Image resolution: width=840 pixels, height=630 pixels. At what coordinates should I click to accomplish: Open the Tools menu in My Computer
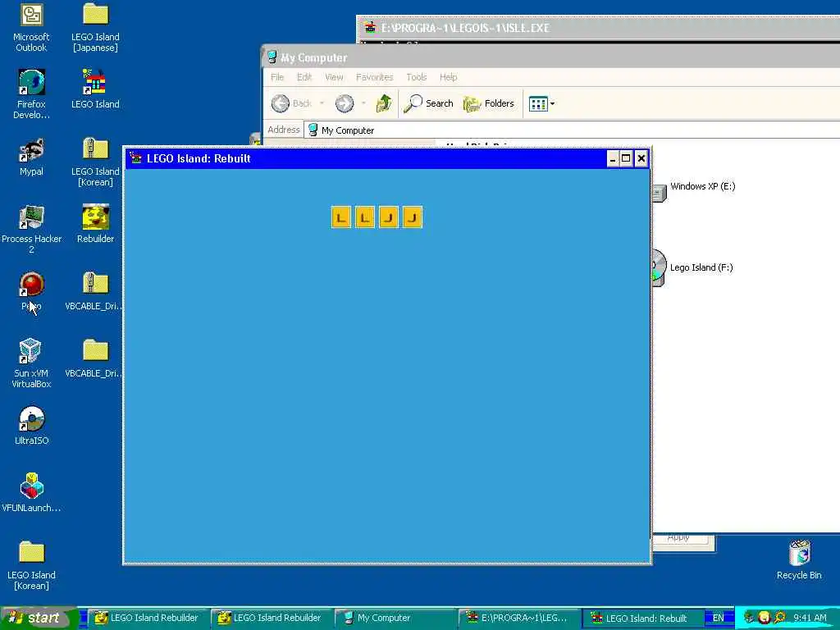pos(416,77)
